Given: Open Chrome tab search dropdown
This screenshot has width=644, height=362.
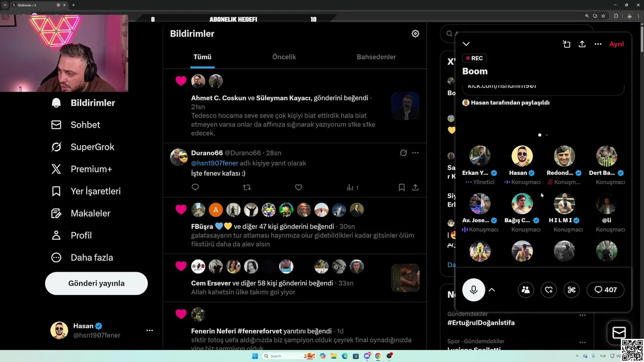Looking at the screenshot, I should pyautogui.click(x=5, y=5).
